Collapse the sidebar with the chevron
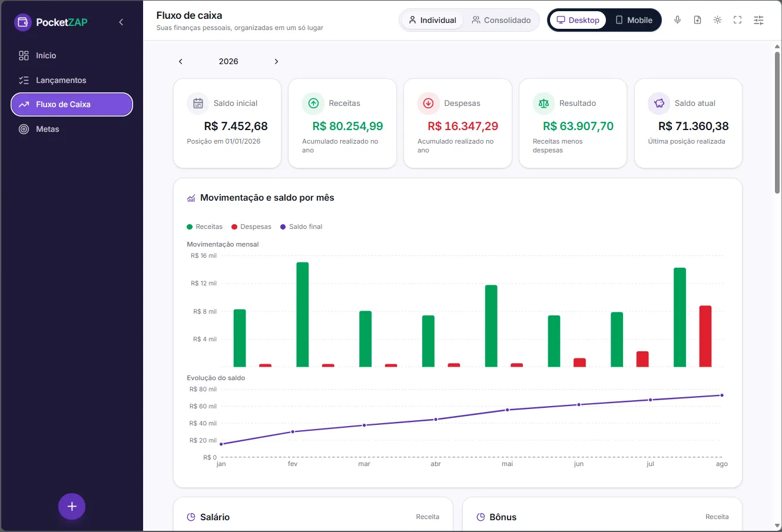782x532 pixels. tap(121, 22)
